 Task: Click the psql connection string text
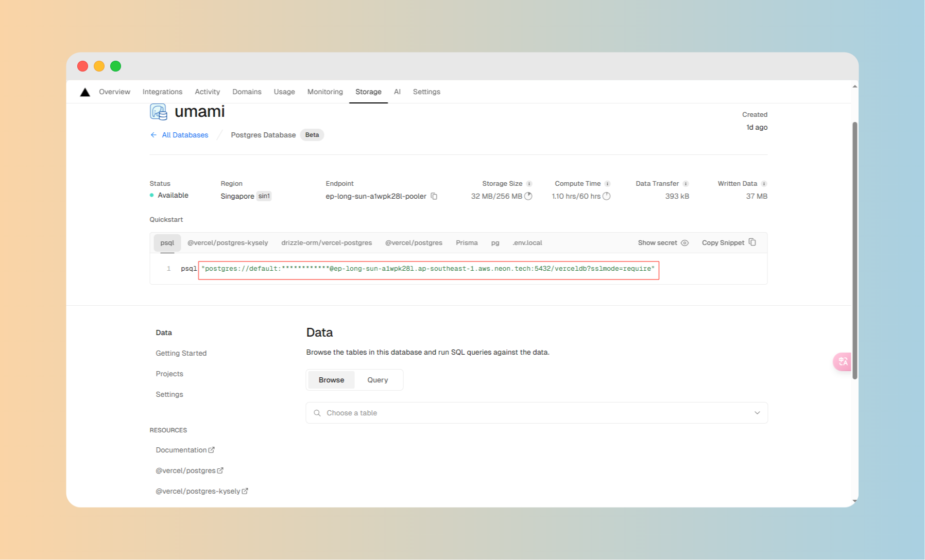(x=428, y=269)
